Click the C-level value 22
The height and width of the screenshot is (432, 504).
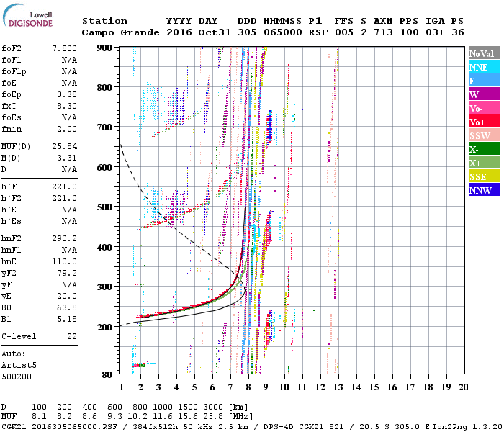tap(72, 337)
